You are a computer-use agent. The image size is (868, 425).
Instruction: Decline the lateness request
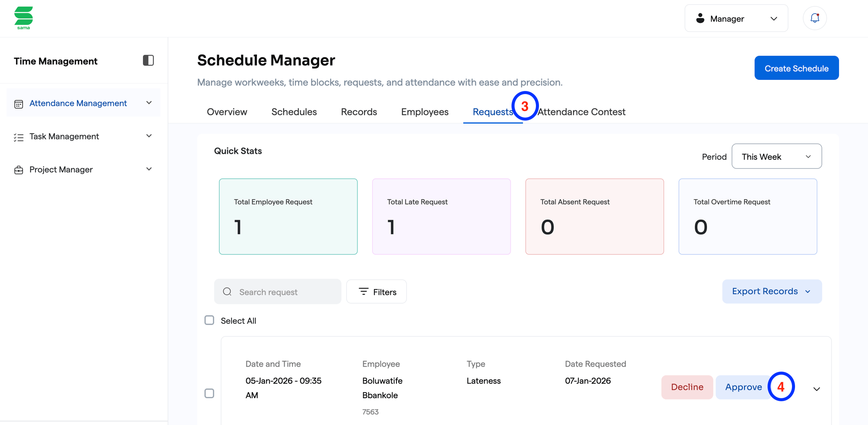point(687,387)
